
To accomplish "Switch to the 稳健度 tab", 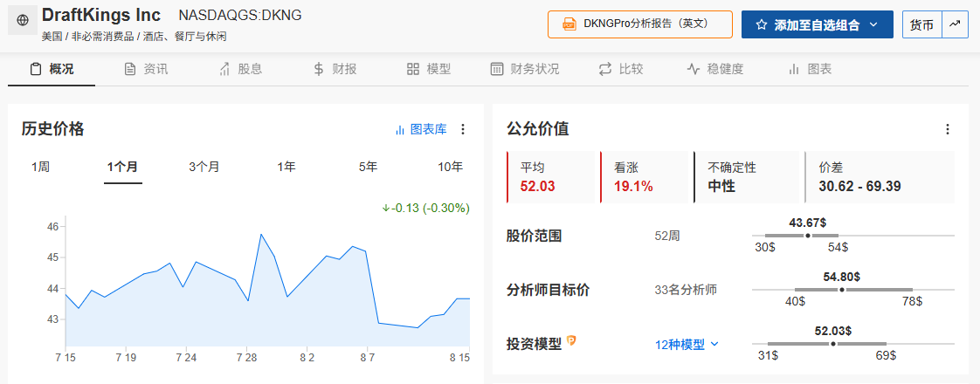I will coord(715,69).
